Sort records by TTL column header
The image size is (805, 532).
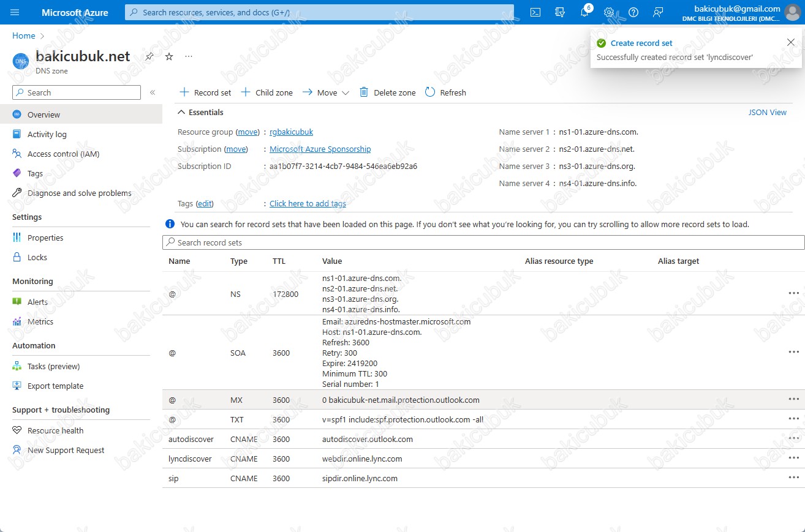coord(279,261)
